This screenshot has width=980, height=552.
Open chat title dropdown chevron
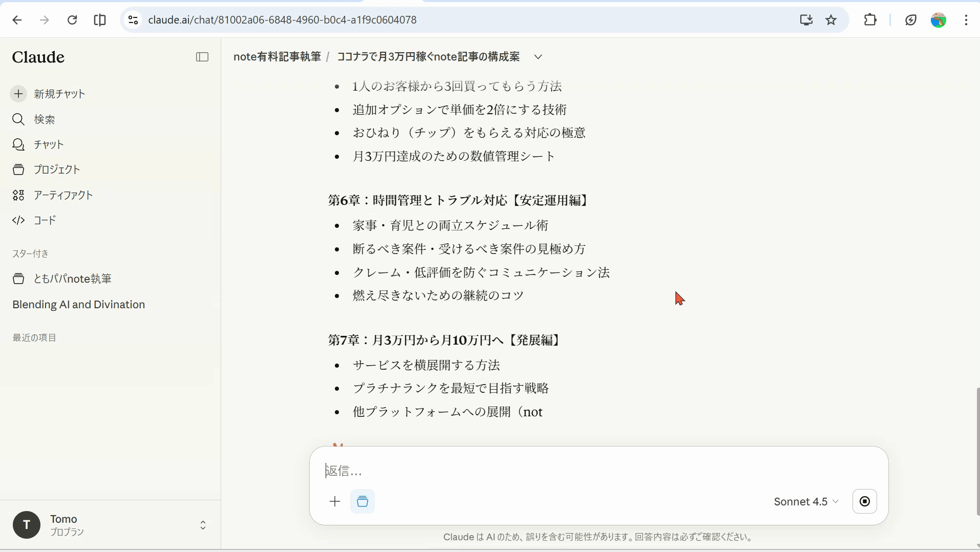(x=538, y=57)
